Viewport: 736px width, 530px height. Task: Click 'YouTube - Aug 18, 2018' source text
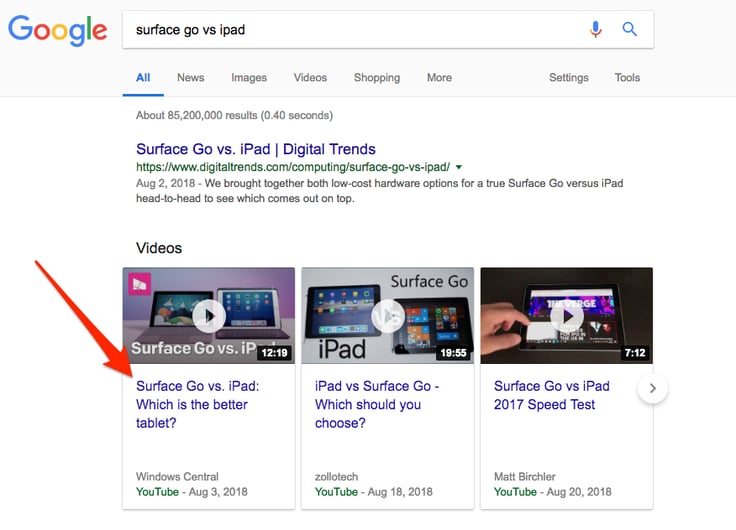(374, 492)
